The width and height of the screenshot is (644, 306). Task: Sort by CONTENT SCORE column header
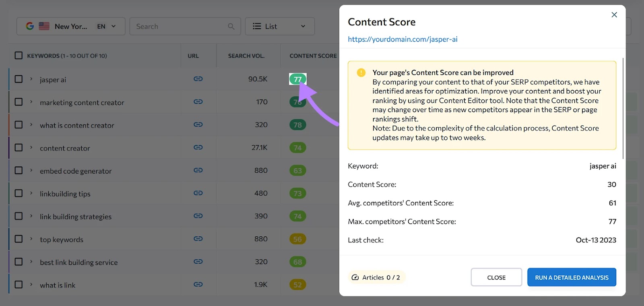pyautogui.click(x=313, y=56)
